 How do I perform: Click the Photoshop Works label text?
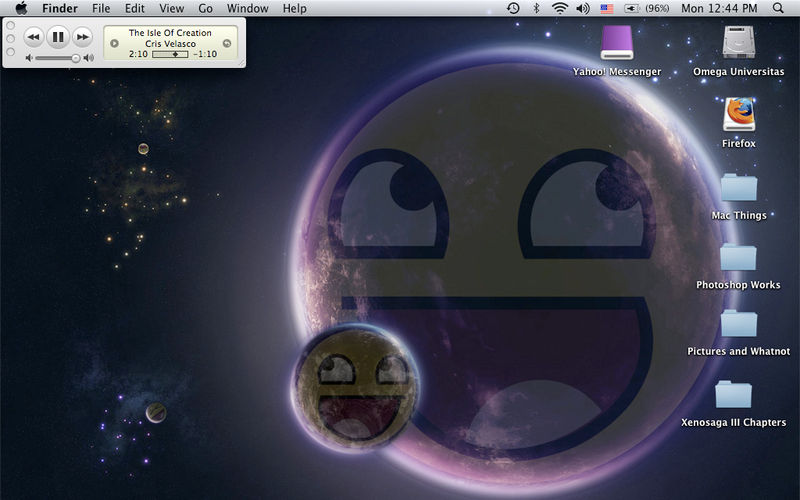[738, 285]
